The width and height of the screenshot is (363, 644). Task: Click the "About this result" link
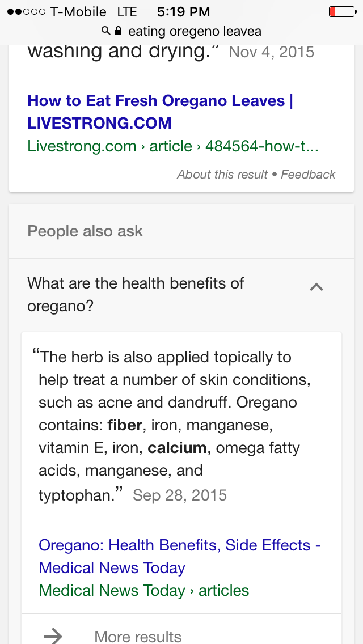pyautogui.click(x=222, y=175)
